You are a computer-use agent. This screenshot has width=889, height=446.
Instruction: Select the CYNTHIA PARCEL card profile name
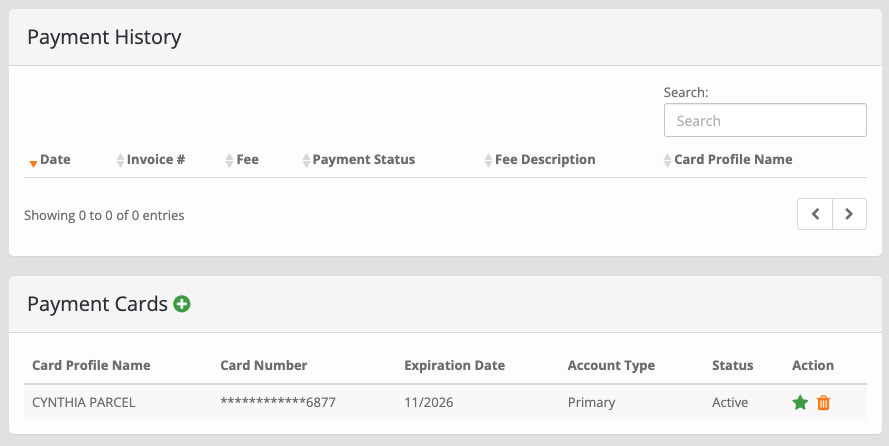click(83, 403)
